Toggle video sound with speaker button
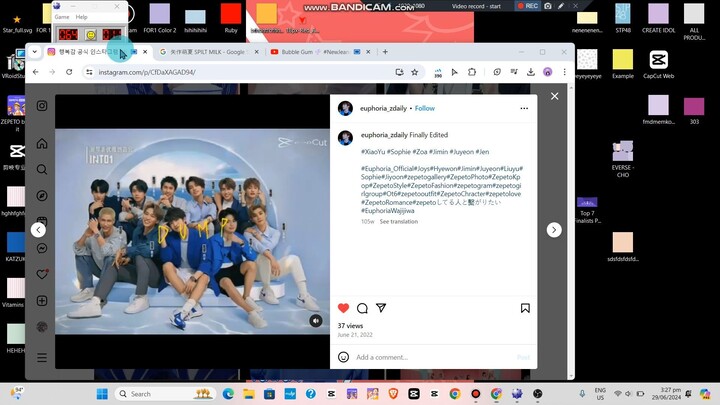The width and height of the screenshot is (720, 405). [315, 321]
